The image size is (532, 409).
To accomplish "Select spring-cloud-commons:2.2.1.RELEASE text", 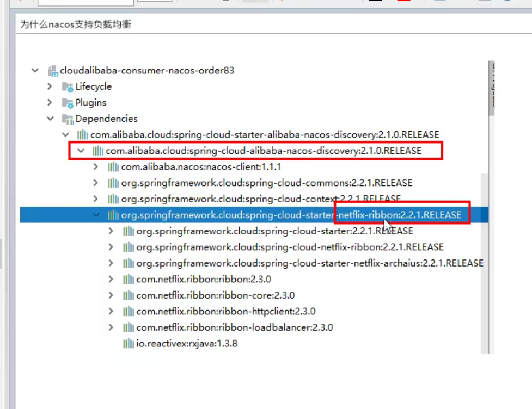I will 267,183.
